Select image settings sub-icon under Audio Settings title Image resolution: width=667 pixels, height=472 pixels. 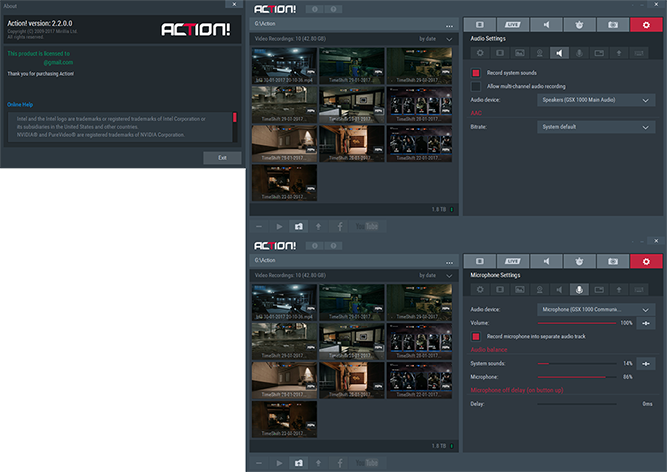pyautogui.click(x=520, y=53)
